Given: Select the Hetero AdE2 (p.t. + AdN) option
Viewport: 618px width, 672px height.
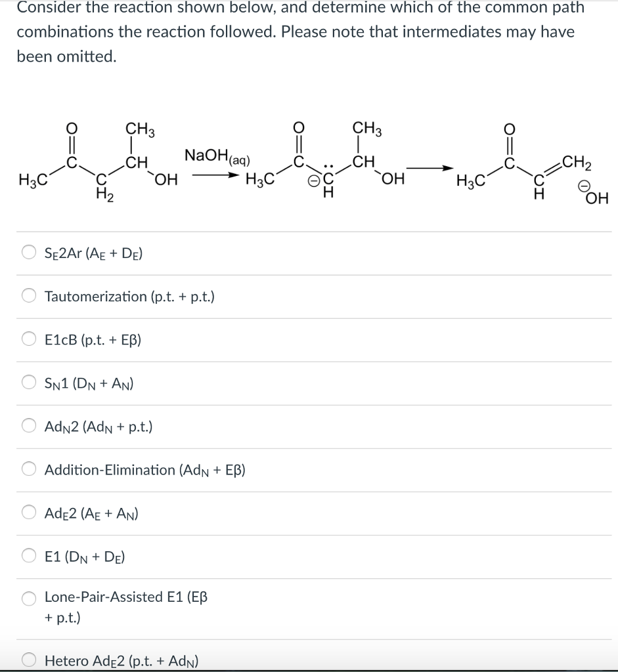Looking at the screenshot, I should 29,660.
